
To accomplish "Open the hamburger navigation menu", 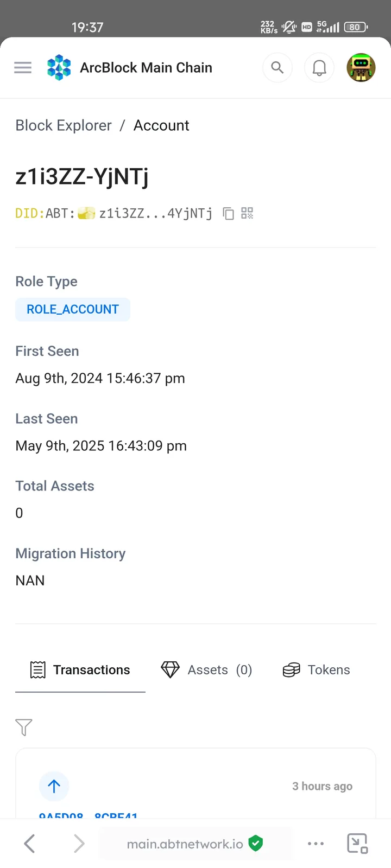I will pos(23,68).
